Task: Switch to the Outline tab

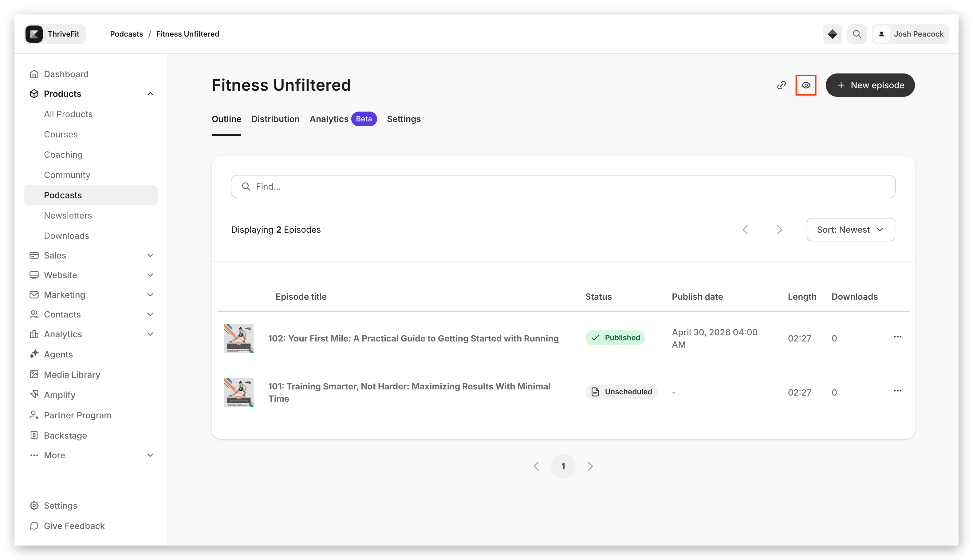Action: 226,119
